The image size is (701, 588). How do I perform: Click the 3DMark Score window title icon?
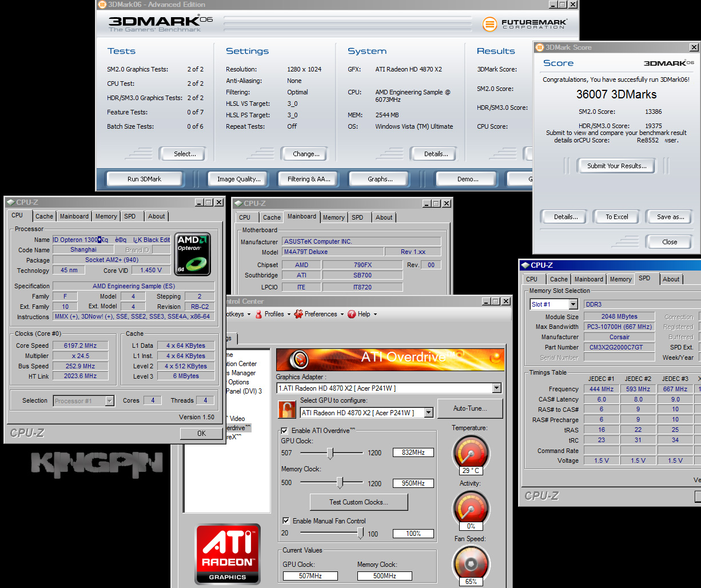coord(540,47)
